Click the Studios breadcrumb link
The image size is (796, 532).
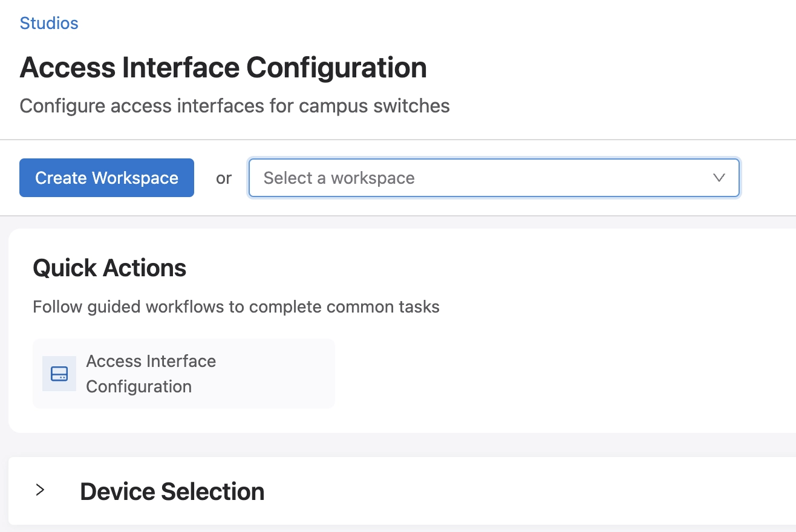coord(49,24)
